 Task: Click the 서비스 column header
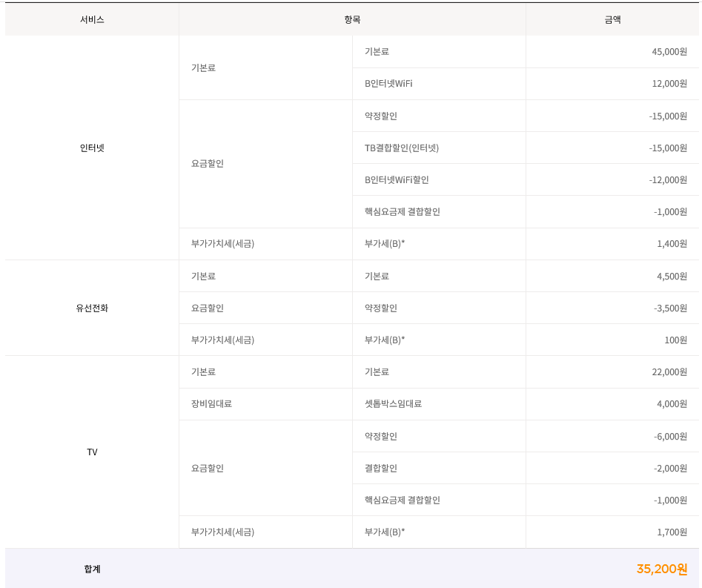92,20
